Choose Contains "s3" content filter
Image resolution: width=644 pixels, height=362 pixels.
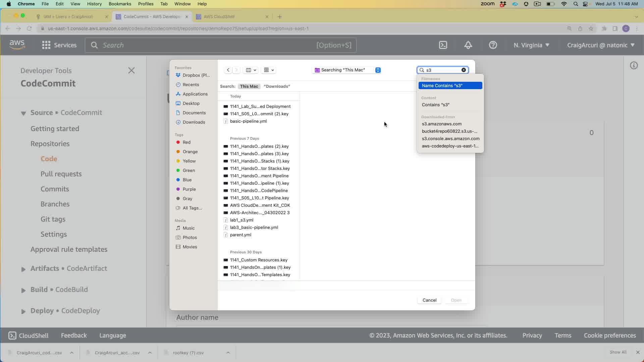click(x=436, y=105)
